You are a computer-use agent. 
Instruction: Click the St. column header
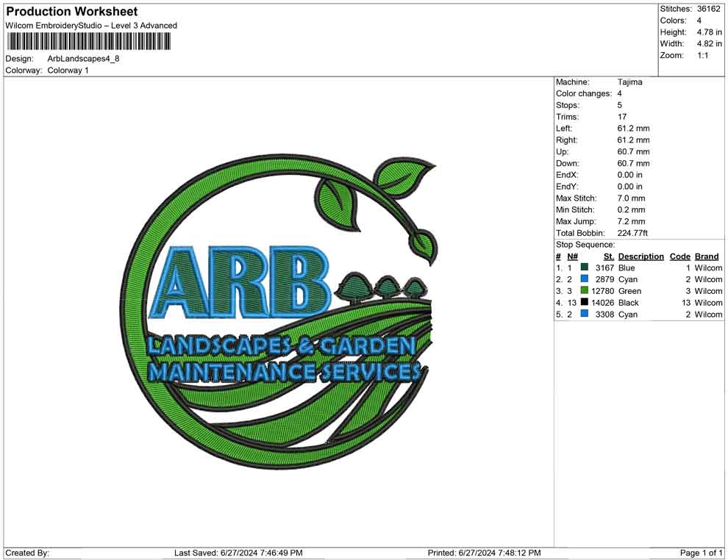tap(609, 256)
